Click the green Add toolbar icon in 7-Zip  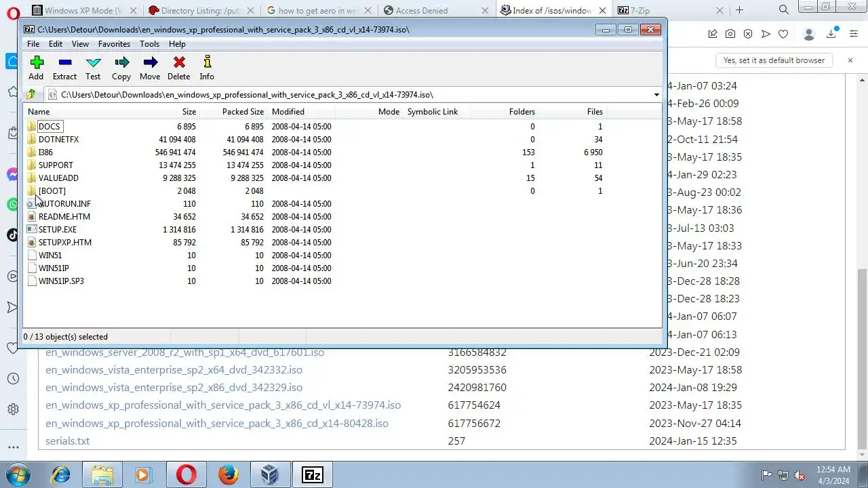click(x=37, y=62)
